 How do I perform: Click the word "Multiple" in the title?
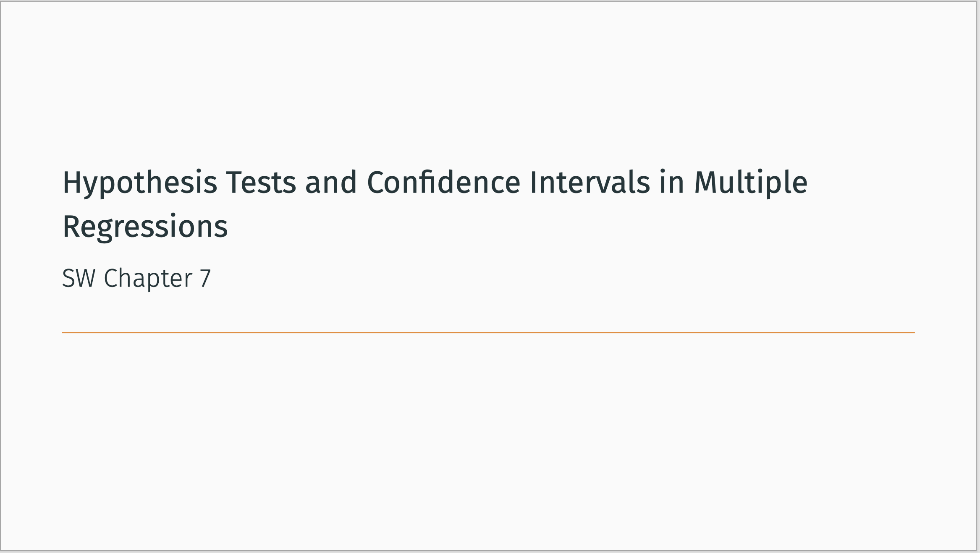coord(751,183)
